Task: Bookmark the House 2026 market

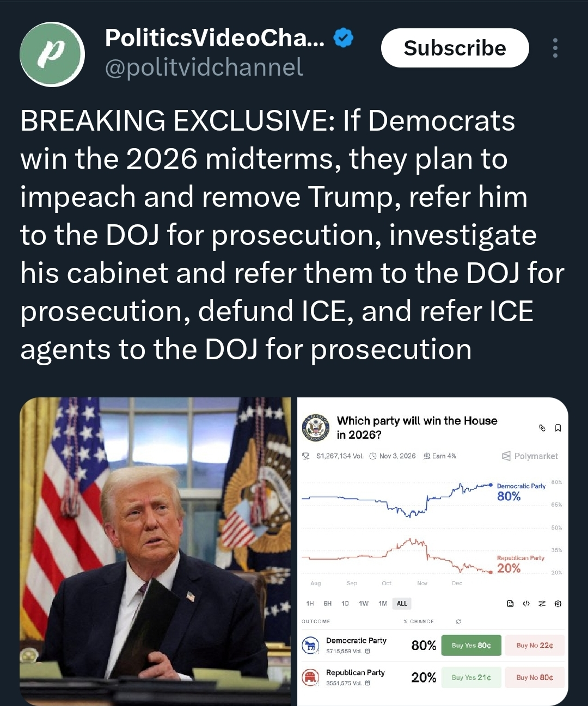Action: point(558,428)
